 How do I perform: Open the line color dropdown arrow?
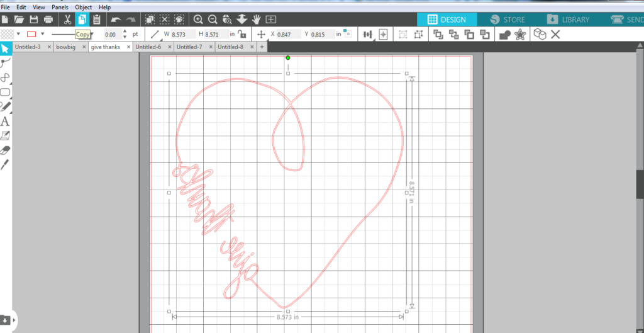pos(42,34)
